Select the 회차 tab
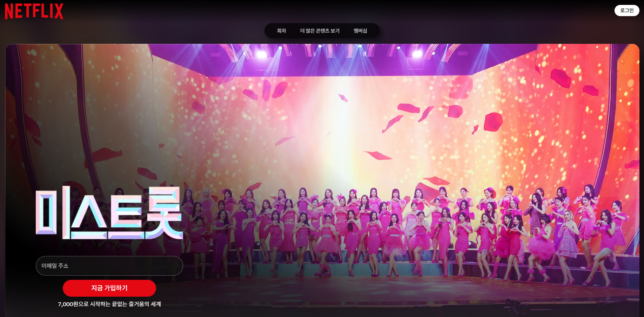Viewport: 644px width, 317px height. click(282, 31)
